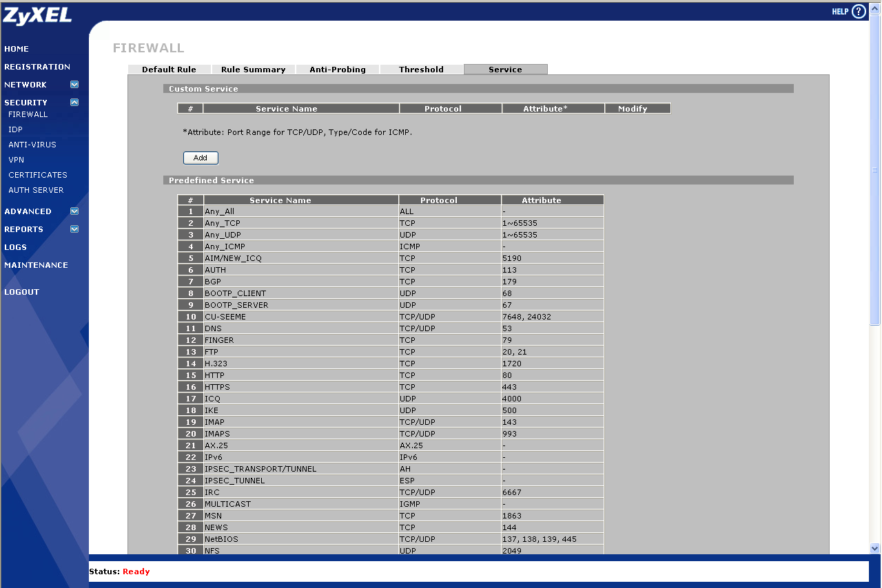882x588 pixels.
Task: Open the MAINTENANCE page
Action: tap(36, 265)
